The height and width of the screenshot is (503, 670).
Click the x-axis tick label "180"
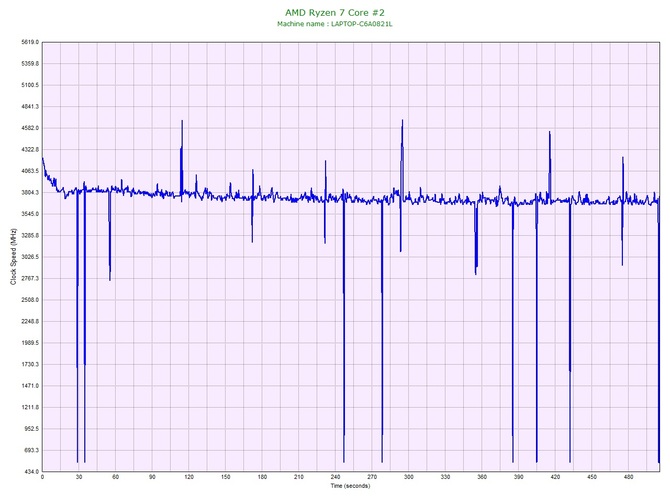coord(262,477)
